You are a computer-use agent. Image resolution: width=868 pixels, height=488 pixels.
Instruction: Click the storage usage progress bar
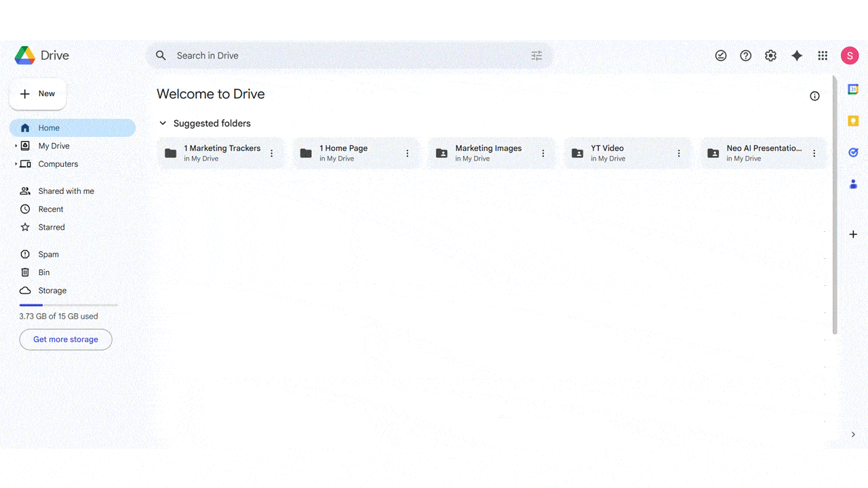68,305
